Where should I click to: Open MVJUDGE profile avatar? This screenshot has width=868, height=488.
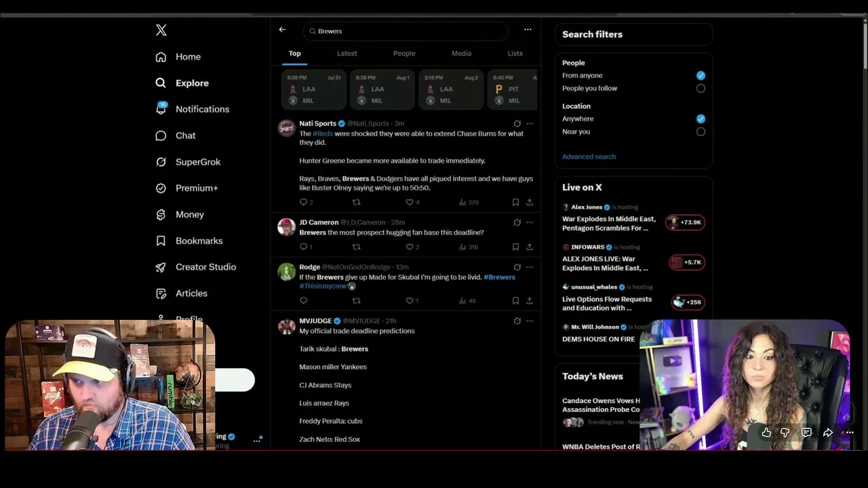pos(287,327)
